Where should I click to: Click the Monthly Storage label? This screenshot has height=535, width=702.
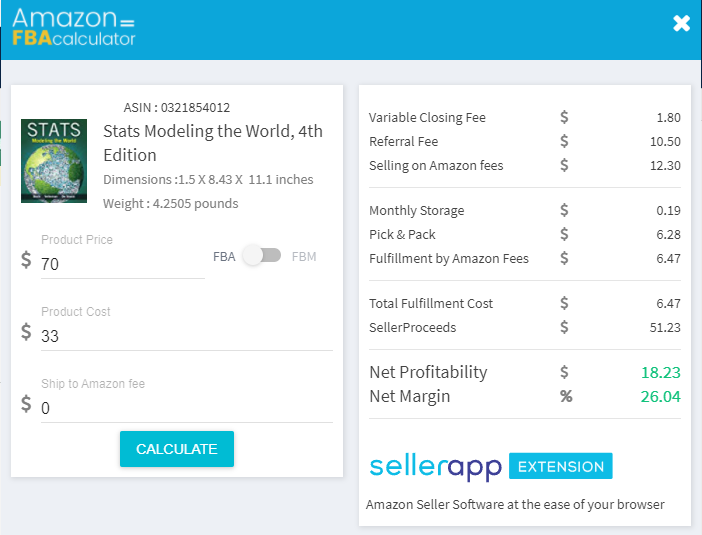(416, 211)
